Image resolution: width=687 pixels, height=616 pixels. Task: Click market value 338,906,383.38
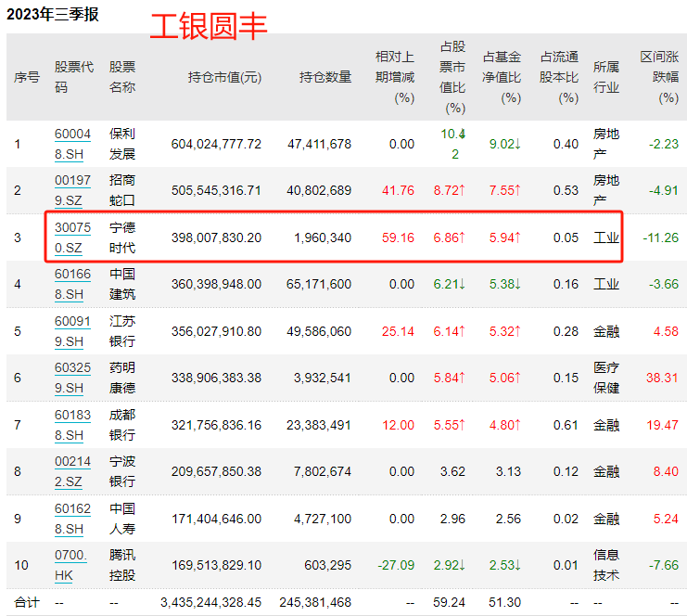(216, 378)
